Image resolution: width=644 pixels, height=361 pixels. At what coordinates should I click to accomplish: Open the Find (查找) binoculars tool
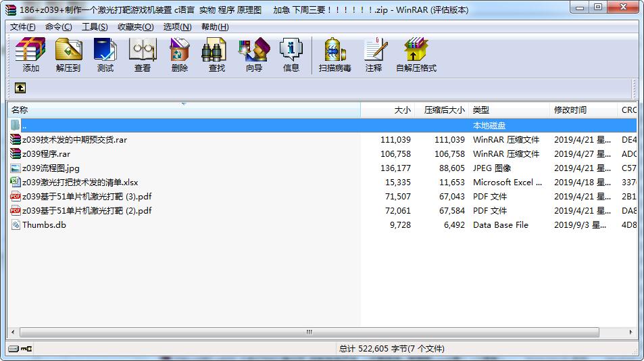[216, 55]
